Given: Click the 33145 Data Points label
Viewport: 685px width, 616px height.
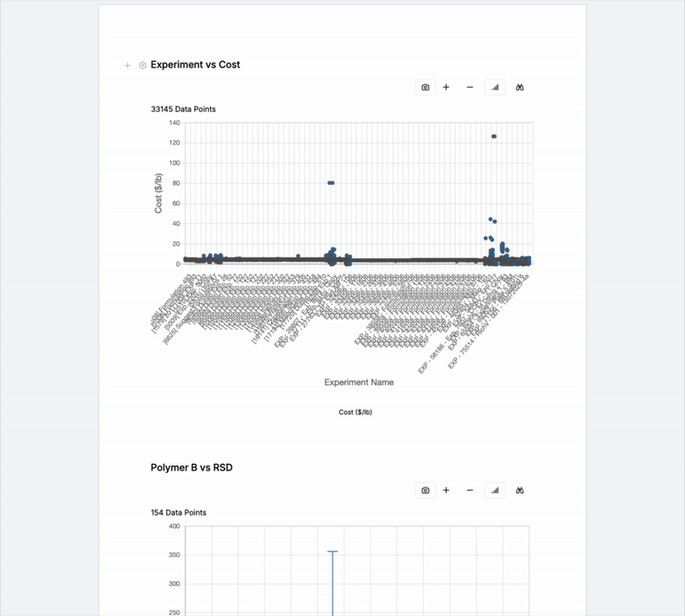Looking at the screenshot, I should 183,110.
